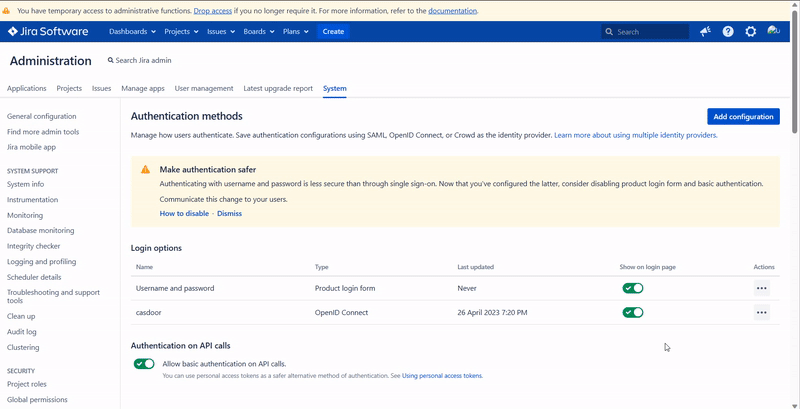Open Audit log in the sidebar
Screen dimensions: 800x409
pyautogui.click(x=22, y=332)
